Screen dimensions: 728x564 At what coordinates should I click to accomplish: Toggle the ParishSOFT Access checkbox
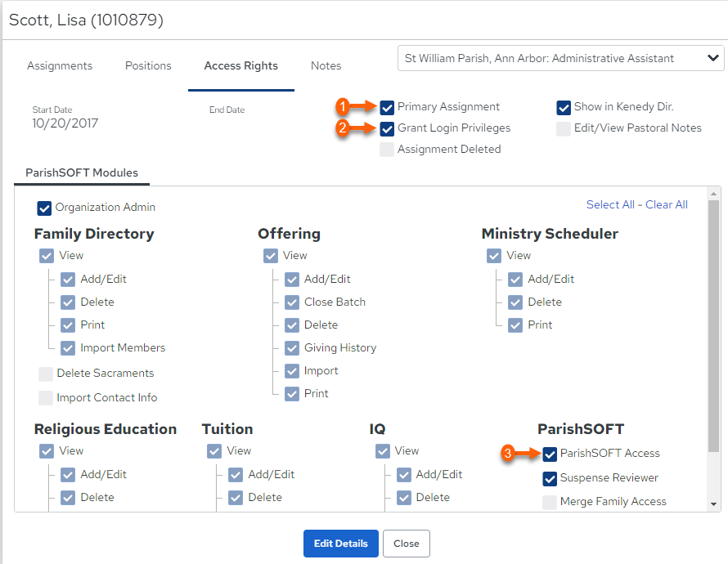[550, 454]
